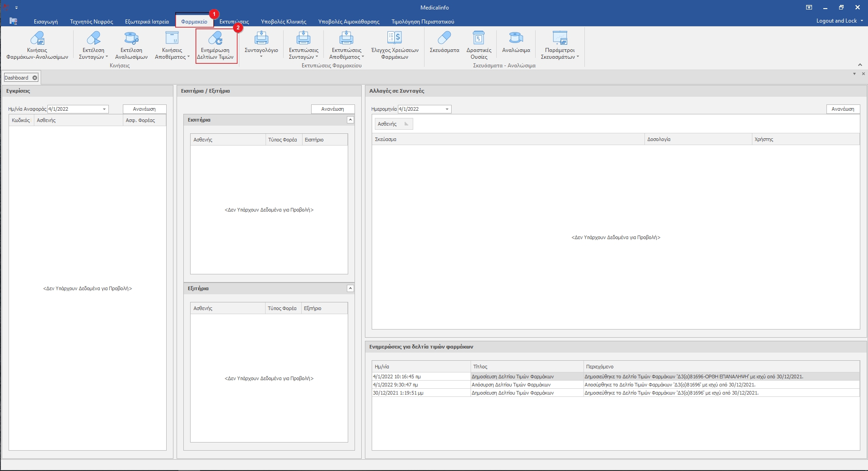The image size is (868, 471).
Task: Collapse the Εξιτήρια section
Action: (350, 288)
